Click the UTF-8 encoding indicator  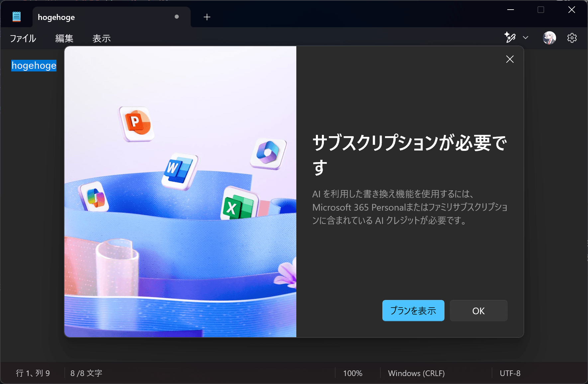[510, 373]
